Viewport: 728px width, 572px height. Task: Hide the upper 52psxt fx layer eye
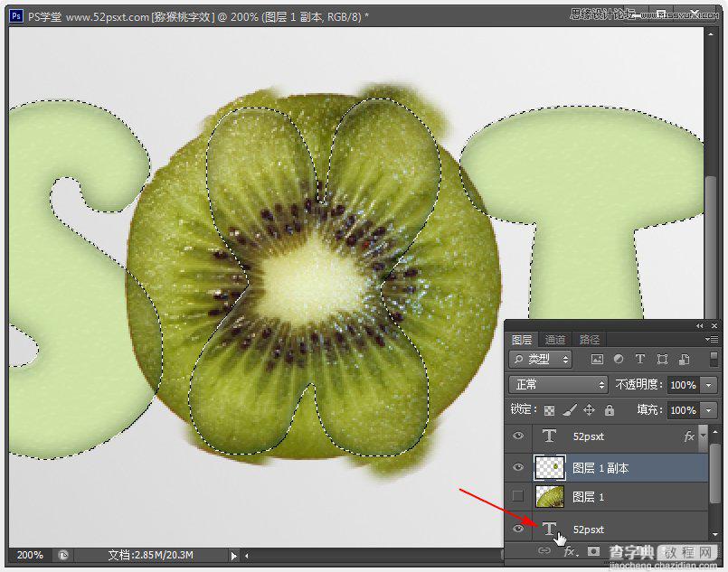click(518, 436)
